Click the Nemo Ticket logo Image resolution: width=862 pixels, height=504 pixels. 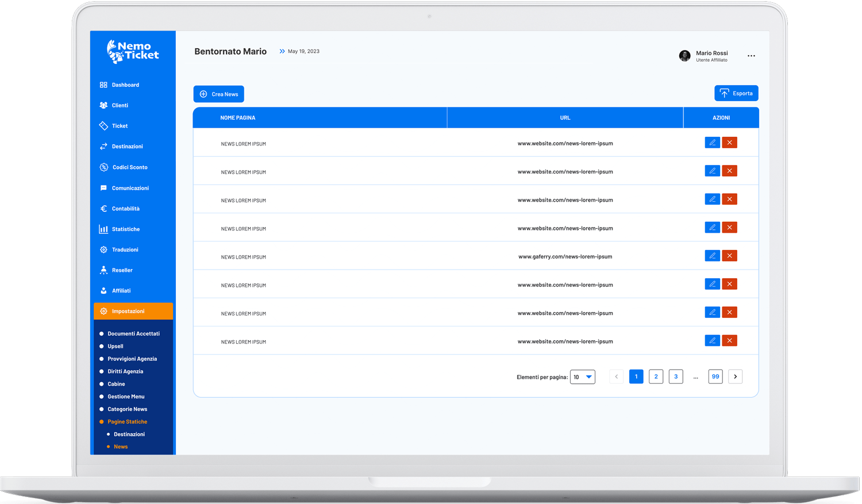133,51
